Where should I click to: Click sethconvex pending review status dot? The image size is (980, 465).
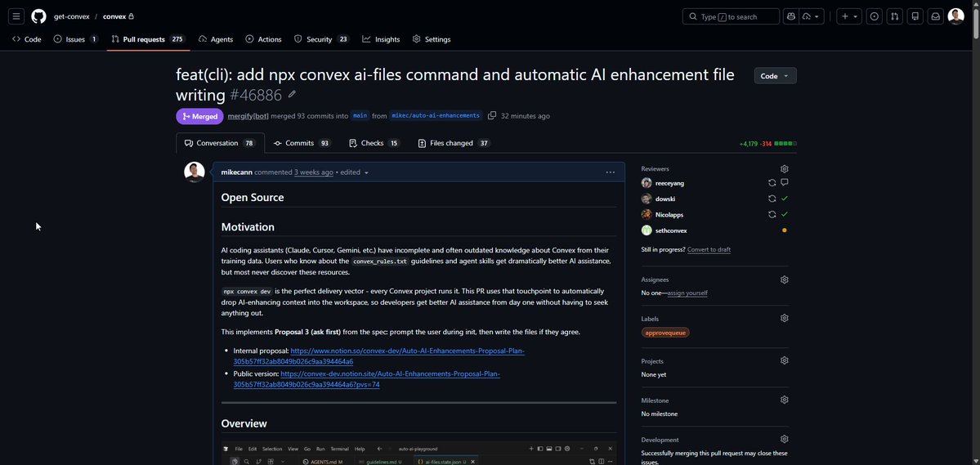(785, 230)
